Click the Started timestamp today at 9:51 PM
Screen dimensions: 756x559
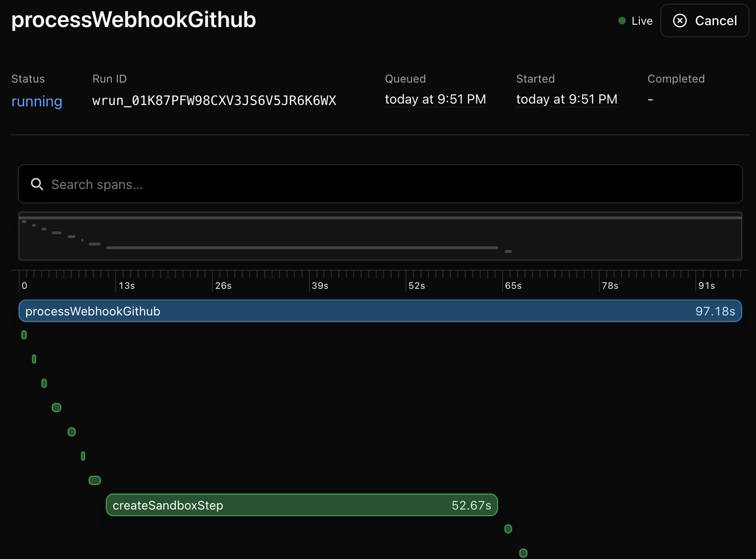pyautogui.click(x=567, y=99)
